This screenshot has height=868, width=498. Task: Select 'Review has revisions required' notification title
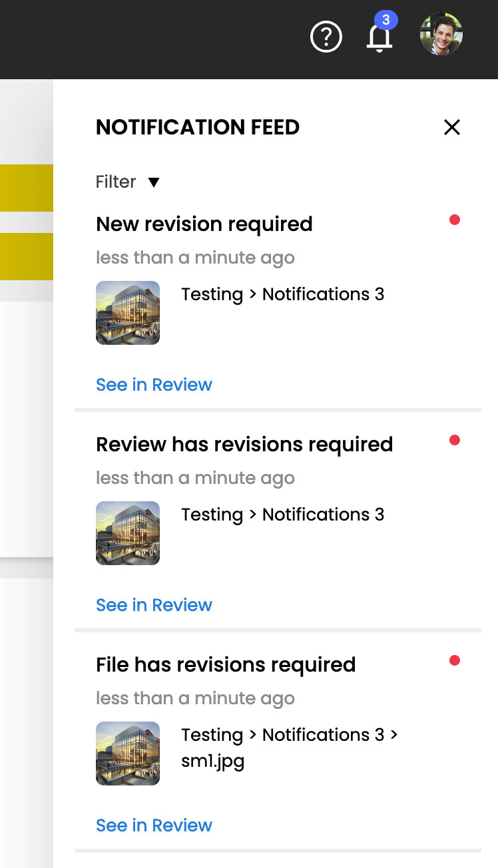coord(244,445)
